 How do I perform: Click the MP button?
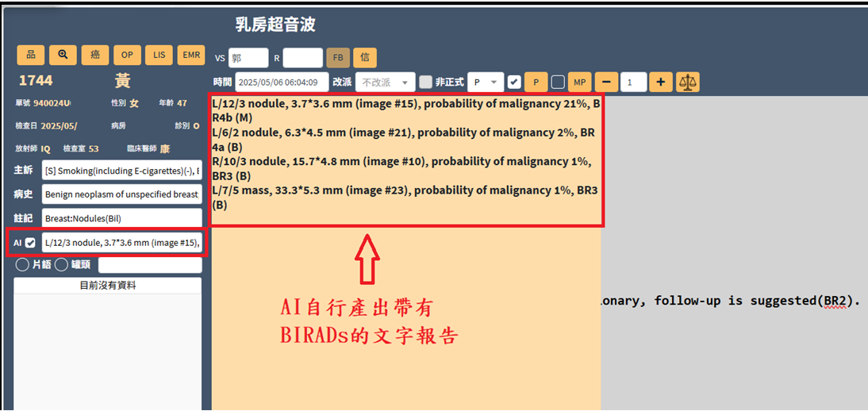[579, 82]
